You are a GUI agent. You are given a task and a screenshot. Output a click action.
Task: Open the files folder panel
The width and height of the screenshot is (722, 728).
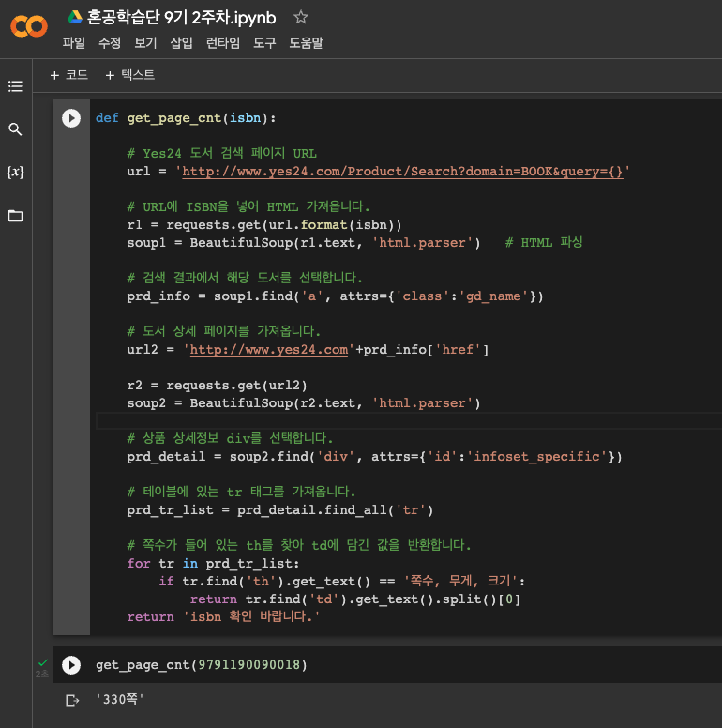click(15, 216)
